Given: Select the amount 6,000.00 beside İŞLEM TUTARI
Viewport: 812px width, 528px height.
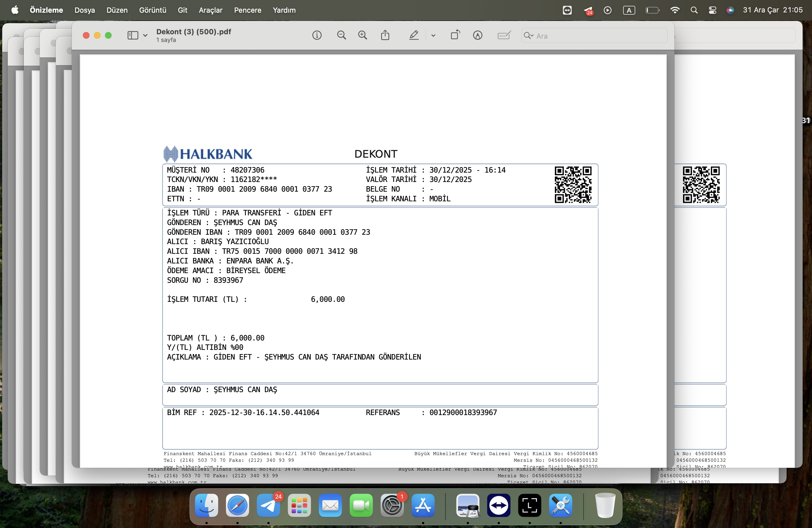Looking at the screenshot, I should click(x=328, y=299).
